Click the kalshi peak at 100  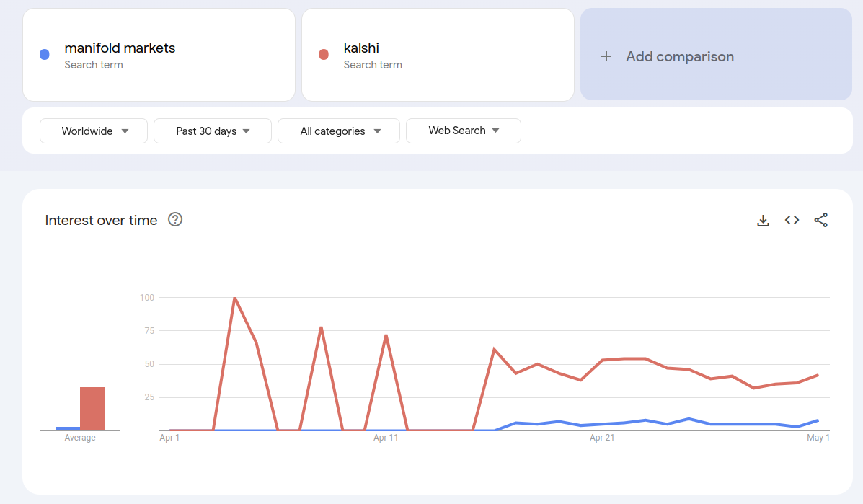pos(235,298)
